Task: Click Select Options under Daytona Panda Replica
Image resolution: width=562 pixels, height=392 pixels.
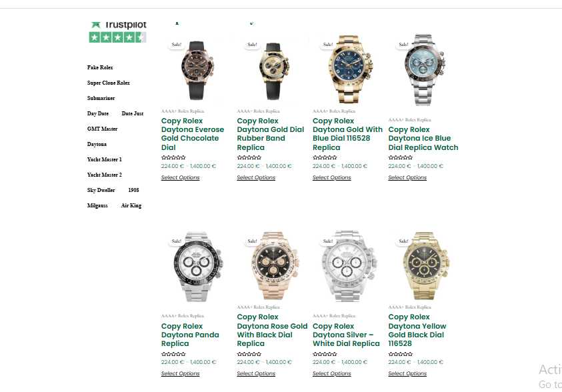Action: [x=180, y=373]
